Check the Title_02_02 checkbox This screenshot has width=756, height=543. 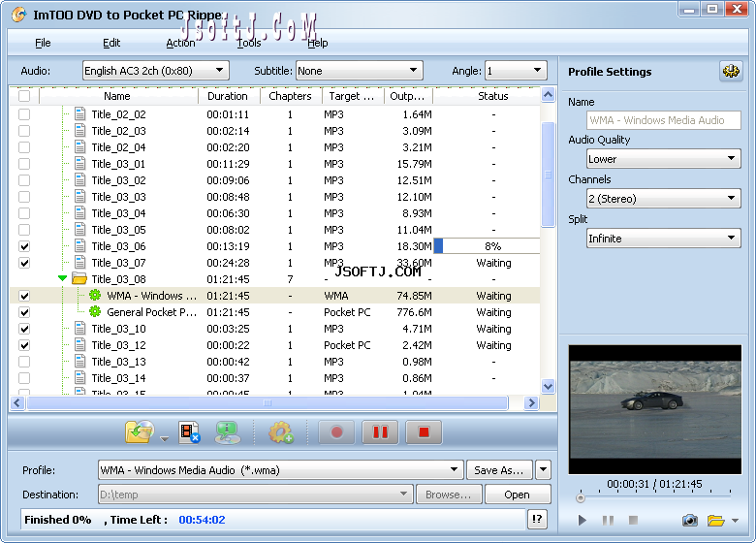(x=24, y=114)
